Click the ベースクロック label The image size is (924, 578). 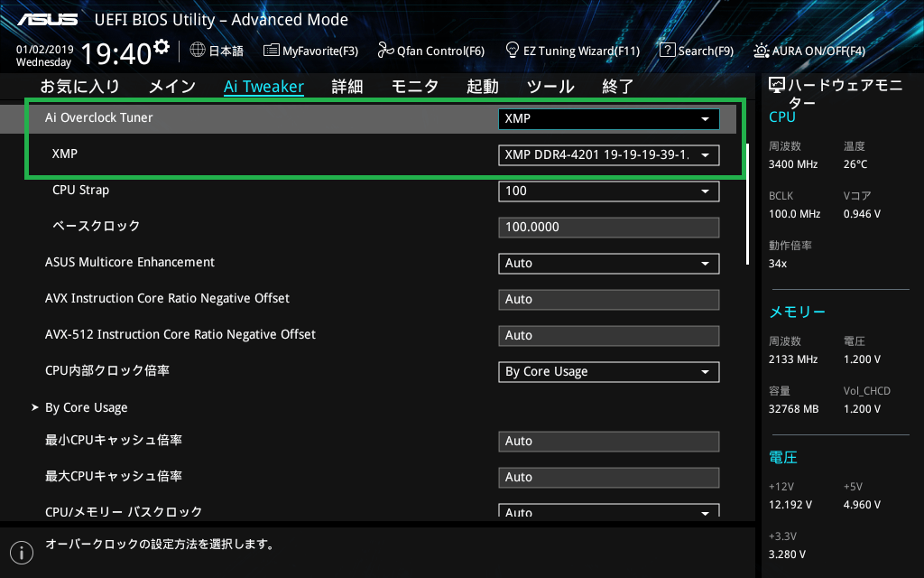96,226
